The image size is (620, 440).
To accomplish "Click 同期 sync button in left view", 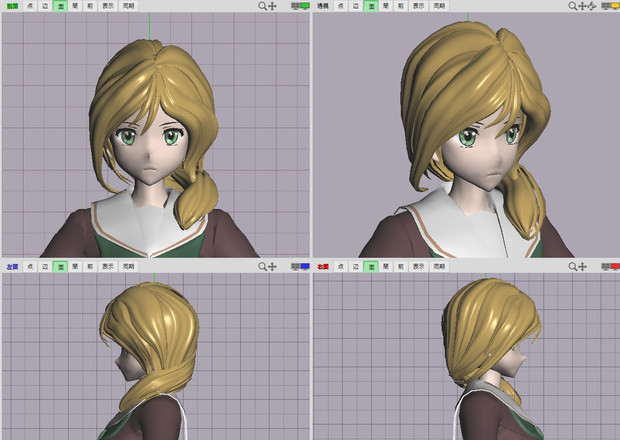I will tap(129, 266).
